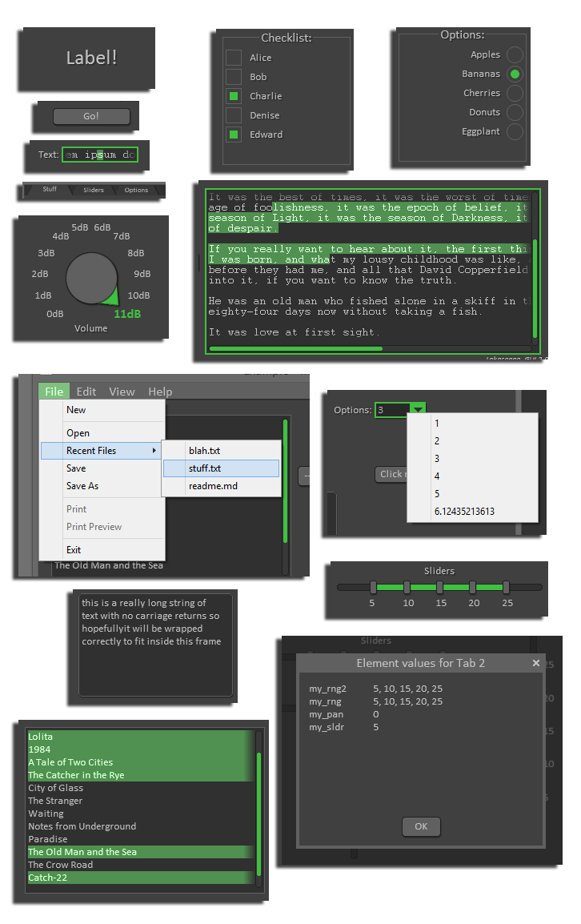Open stuff.txt from recent files
This screenshot has width=581, height=924.
[x=222, y=468]
